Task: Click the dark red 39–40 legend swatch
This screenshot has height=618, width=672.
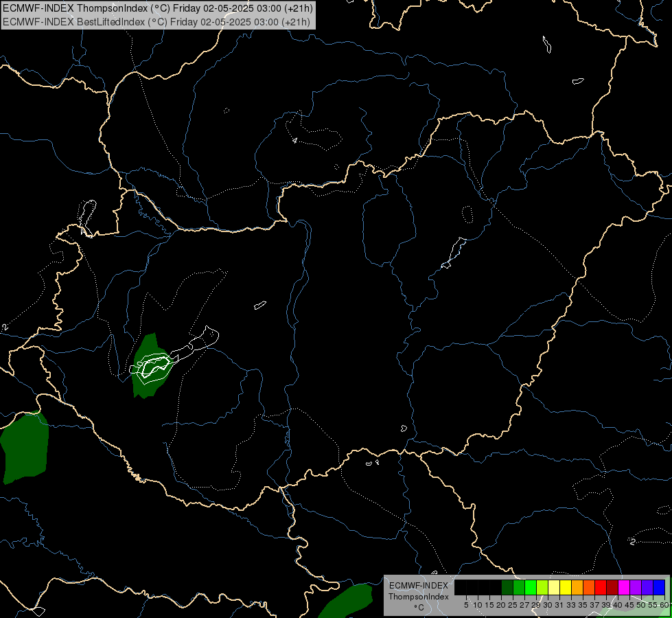Action: (612, 588)
